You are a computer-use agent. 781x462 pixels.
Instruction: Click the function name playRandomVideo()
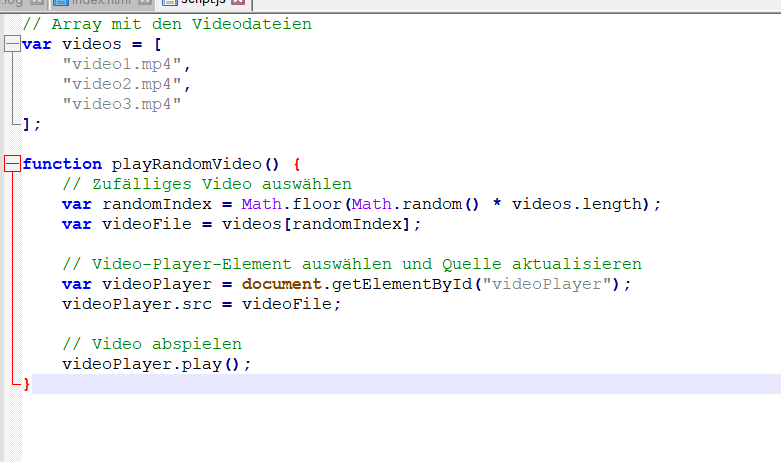point(195,164)
